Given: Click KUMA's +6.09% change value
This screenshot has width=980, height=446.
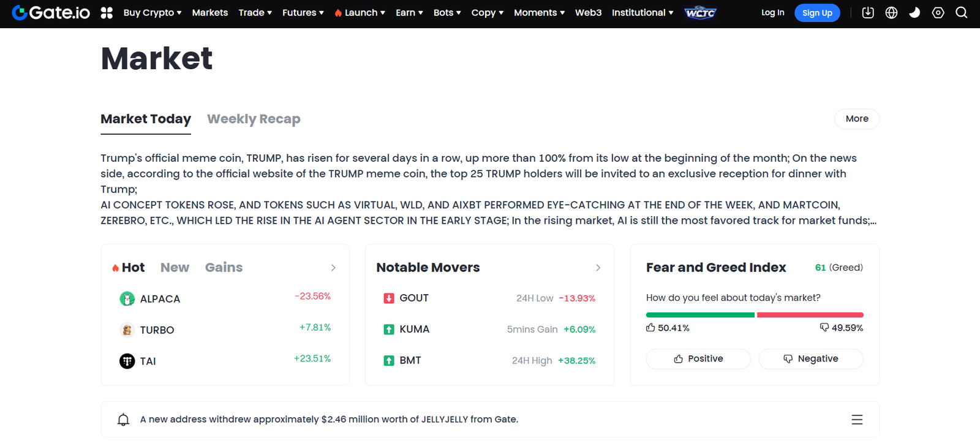Looking at the screenshot, I should tap(579, 330).
